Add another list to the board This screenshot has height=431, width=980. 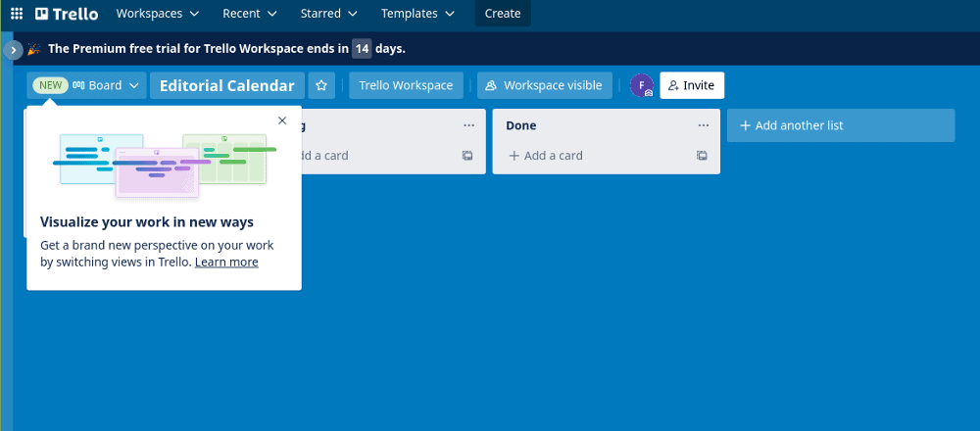click(x=841, y=125)
